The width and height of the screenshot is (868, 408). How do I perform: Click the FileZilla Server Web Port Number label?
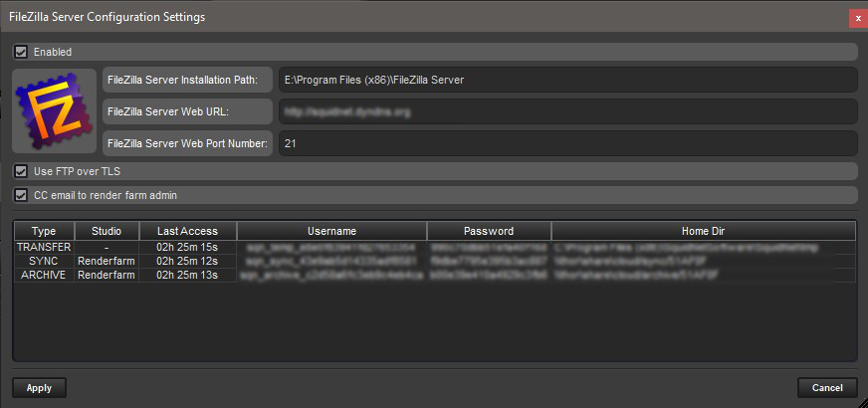pyautogui.click(x=188, y=144)
